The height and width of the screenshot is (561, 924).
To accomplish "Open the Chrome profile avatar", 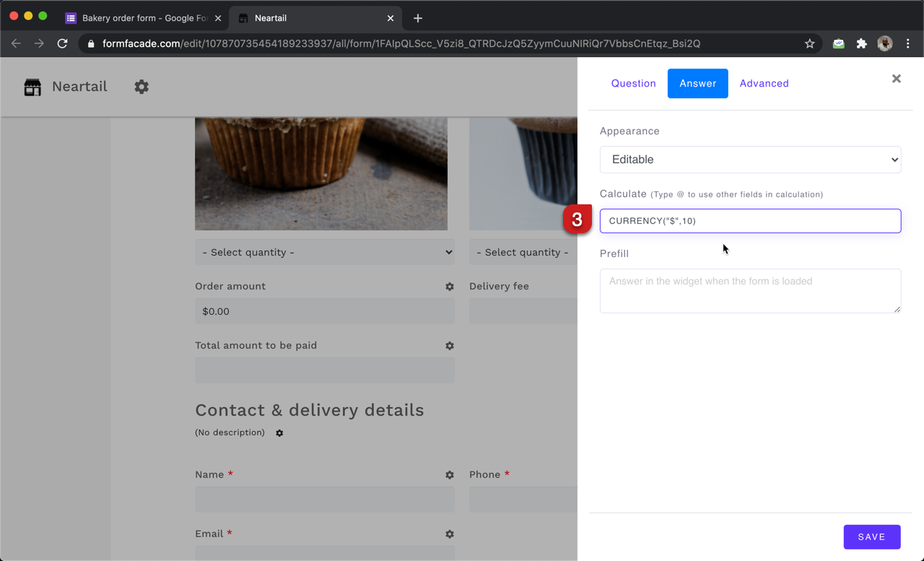I will pyautogui.click(x=884, y=43).
